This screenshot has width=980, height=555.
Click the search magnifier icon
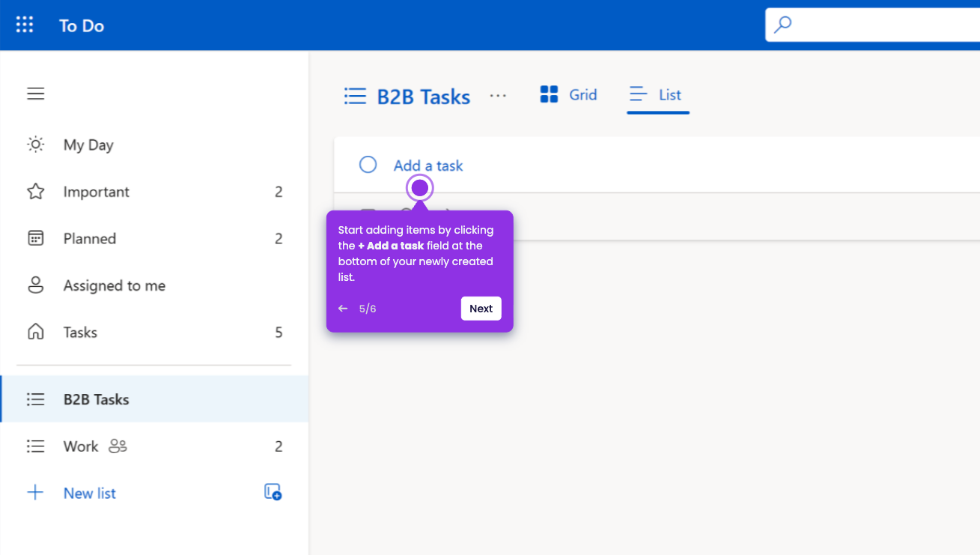[x=782, y=25]
